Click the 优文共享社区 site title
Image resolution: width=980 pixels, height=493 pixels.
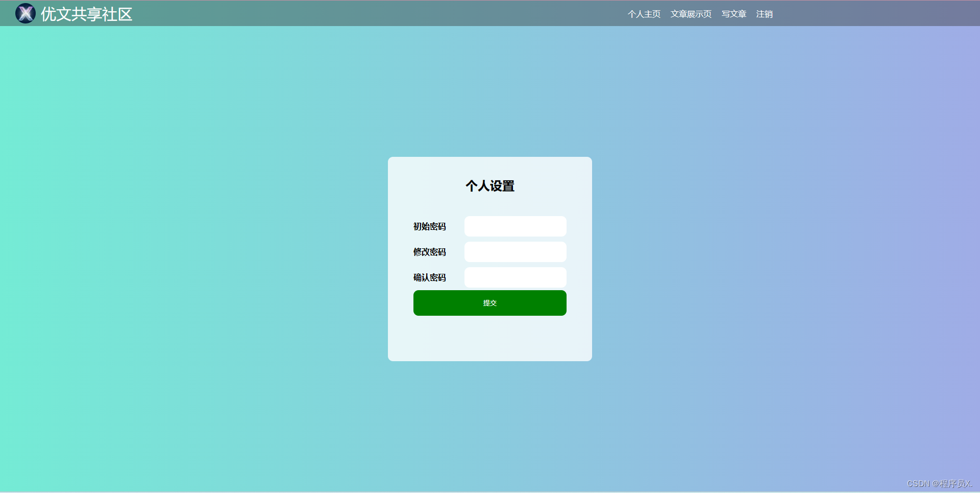click(86, 14)
